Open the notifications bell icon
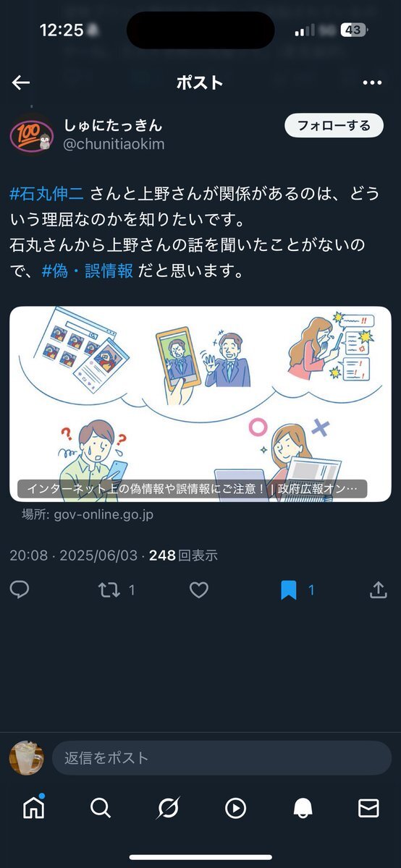Image resolution: width=401 pixels, height=868 pixels. [x=303, y=808]
